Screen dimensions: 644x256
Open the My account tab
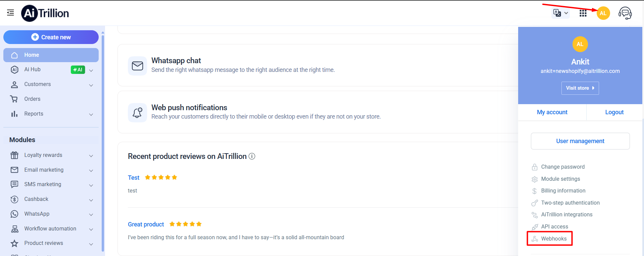[552, 112]
